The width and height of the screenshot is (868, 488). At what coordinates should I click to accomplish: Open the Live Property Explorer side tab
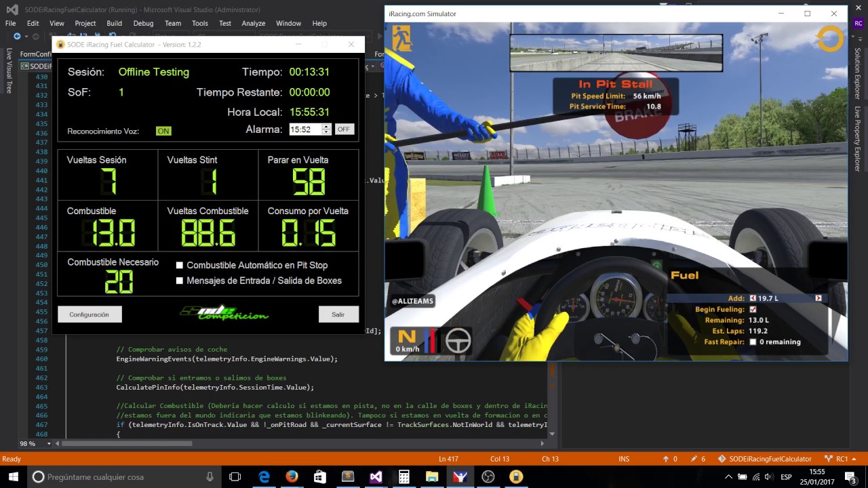(858, 138)
